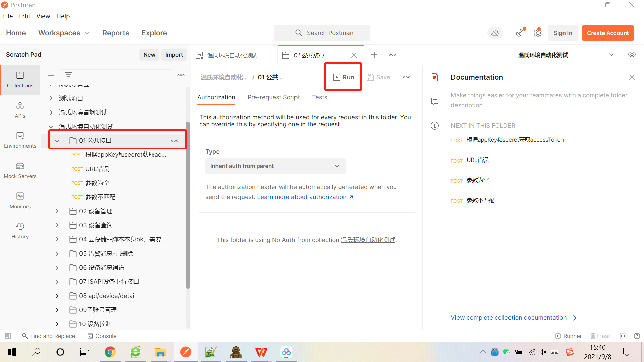This screenshot has height=362, width=644.
Task: Open the Help menu
Action: click(x=63, y=16)
